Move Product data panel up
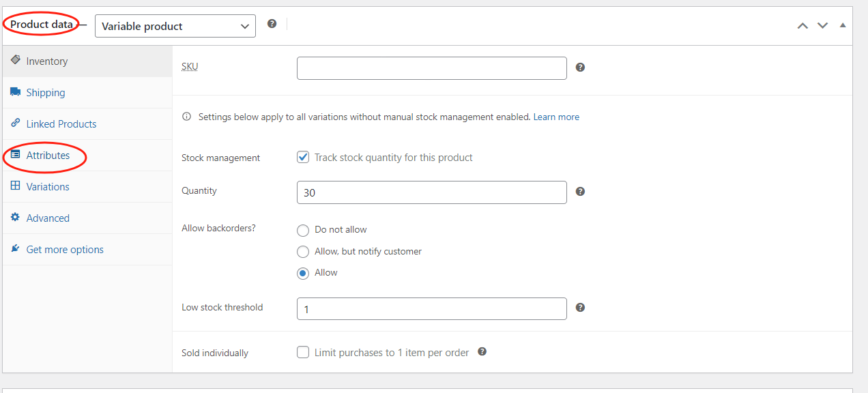Viewport: 868px width, 393px height. 802,26
